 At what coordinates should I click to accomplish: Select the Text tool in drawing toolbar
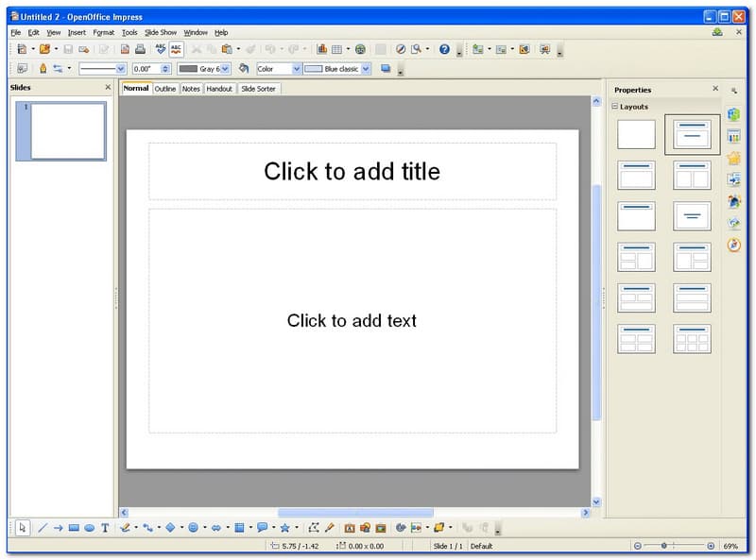105,528
